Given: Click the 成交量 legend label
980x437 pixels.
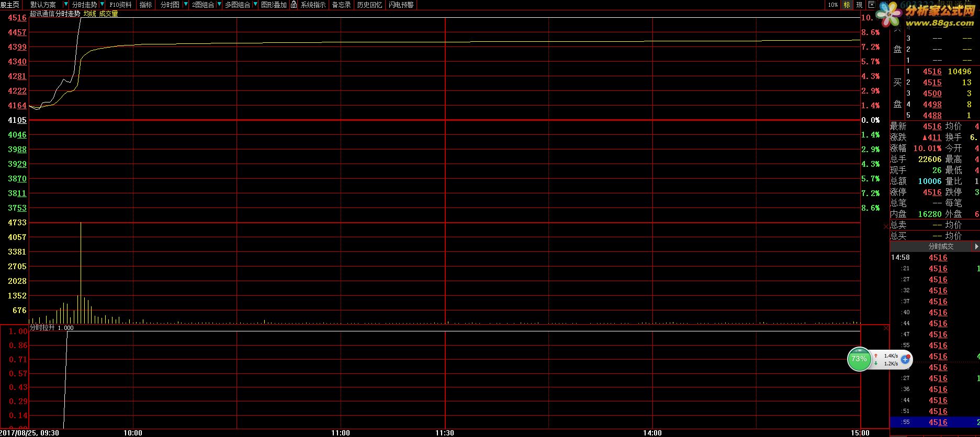Looking at the screenshot, I should coord(109,14).
